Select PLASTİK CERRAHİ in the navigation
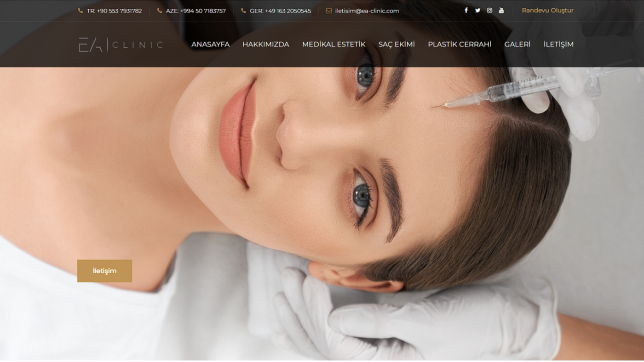644x362 pixels. pyautogui.click(x=459, y=45)
